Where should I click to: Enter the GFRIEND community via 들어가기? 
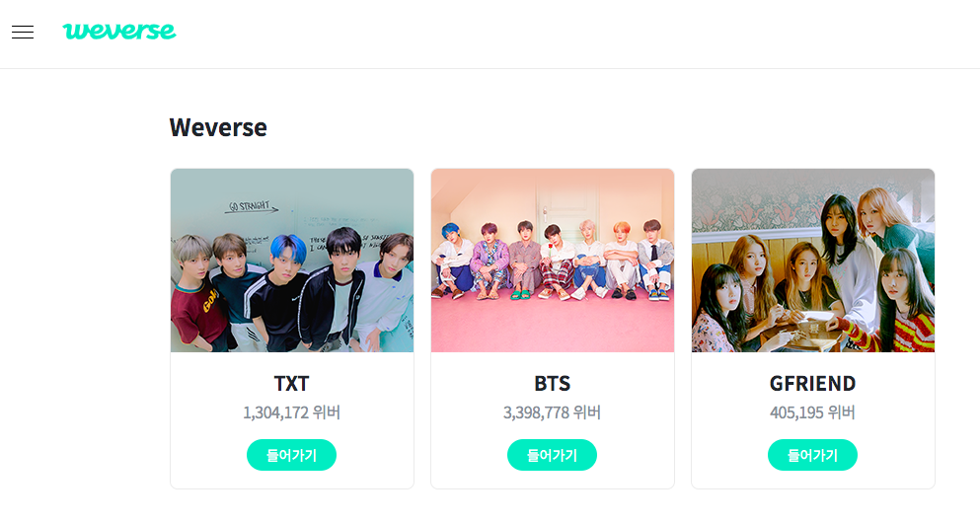coord(812,455)
